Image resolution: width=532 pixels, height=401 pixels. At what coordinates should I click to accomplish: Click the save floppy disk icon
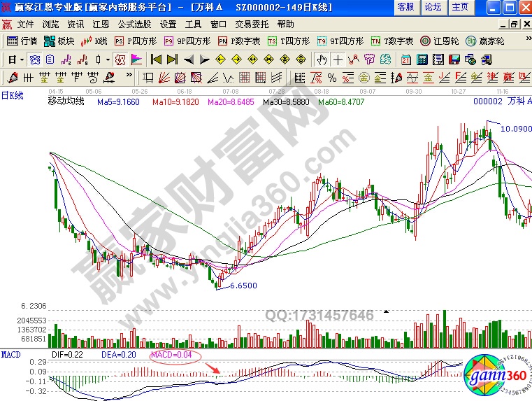454,59
